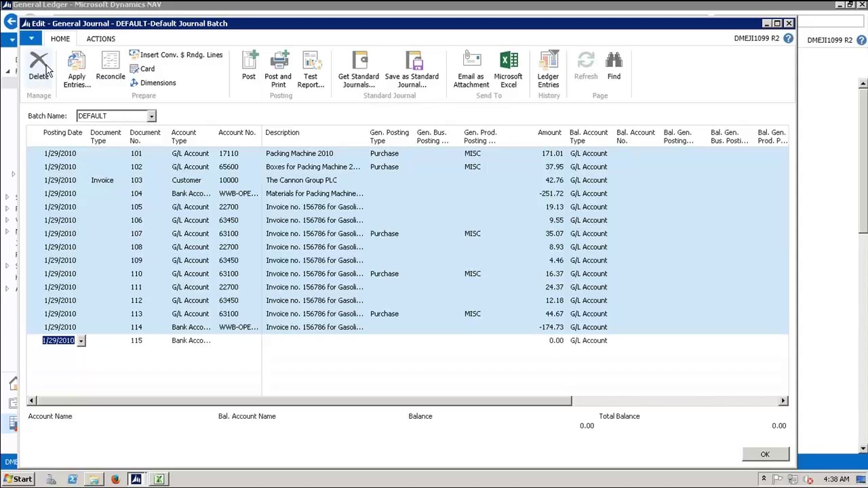Screen dimensions: 868x488
Task: Open Internet Explorer in the taskbar
Action: click(72, 479)
